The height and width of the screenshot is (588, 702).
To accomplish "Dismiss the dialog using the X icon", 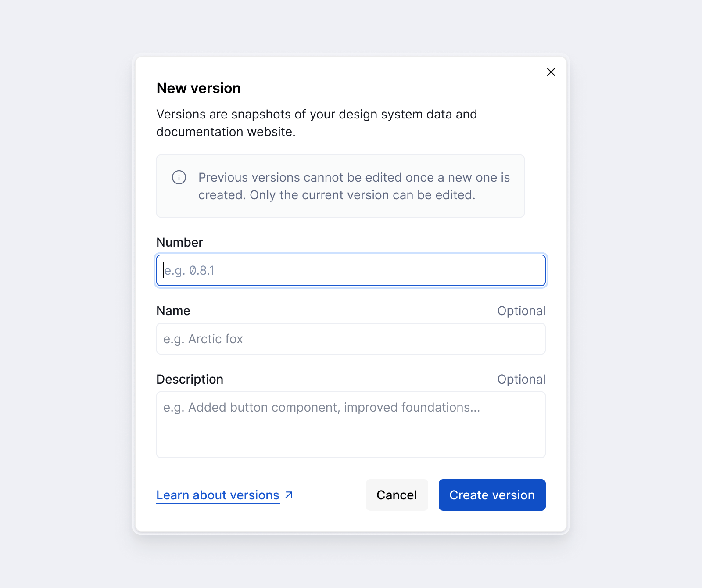I will [551, 72].
